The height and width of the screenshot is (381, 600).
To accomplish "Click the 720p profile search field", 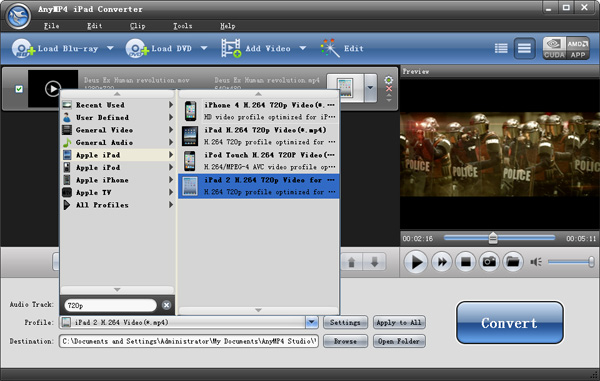I will coord(110,305).
